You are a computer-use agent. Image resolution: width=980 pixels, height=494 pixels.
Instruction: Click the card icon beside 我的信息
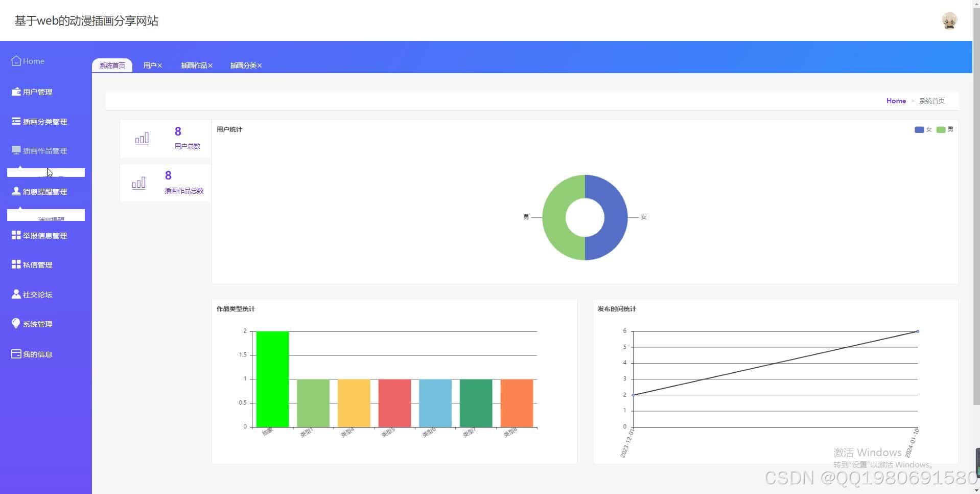[x=16, y=354]
